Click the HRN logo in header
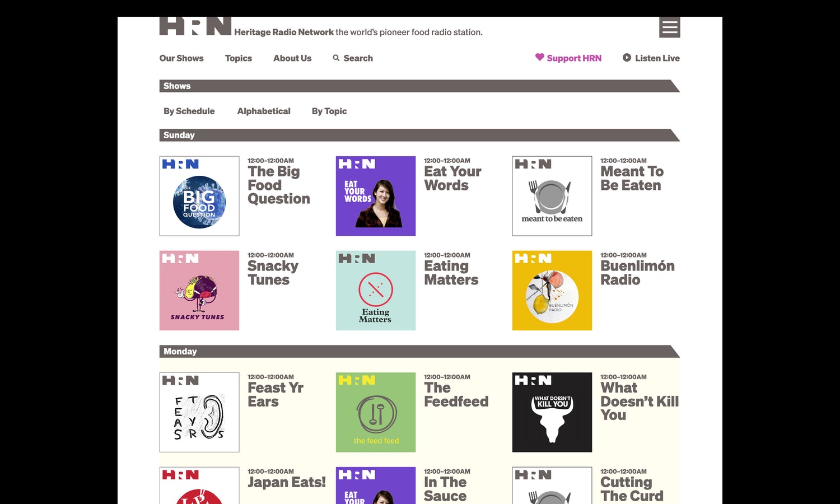Image resolution: width=840 pixels, height=504 pixels. pyautogui.click(x=195, y=26)
